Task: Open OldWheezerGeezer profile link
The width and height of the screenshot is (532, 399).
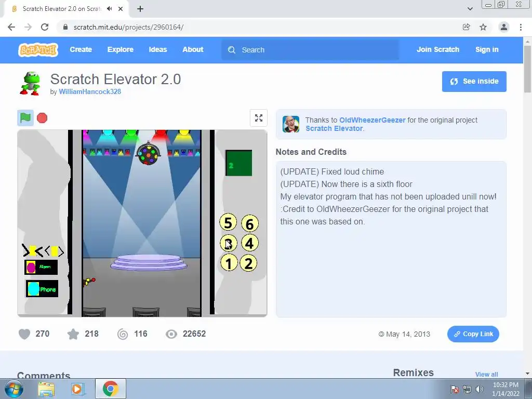Action: (372, 120)
